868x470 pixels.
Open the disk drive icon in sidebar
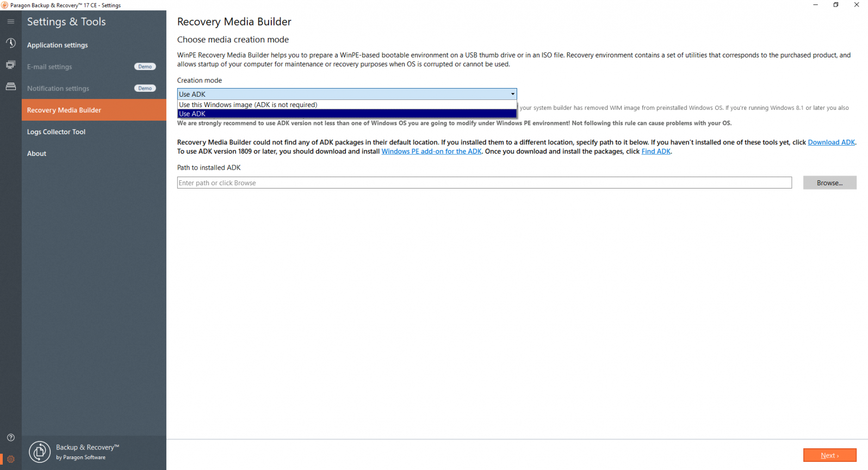(10, 86)
